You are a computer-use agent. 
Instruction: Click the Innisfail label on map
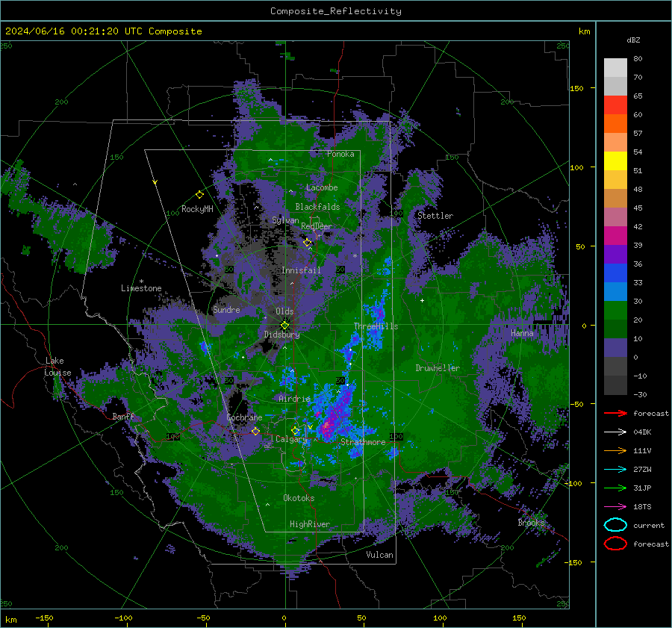point(301,270)
